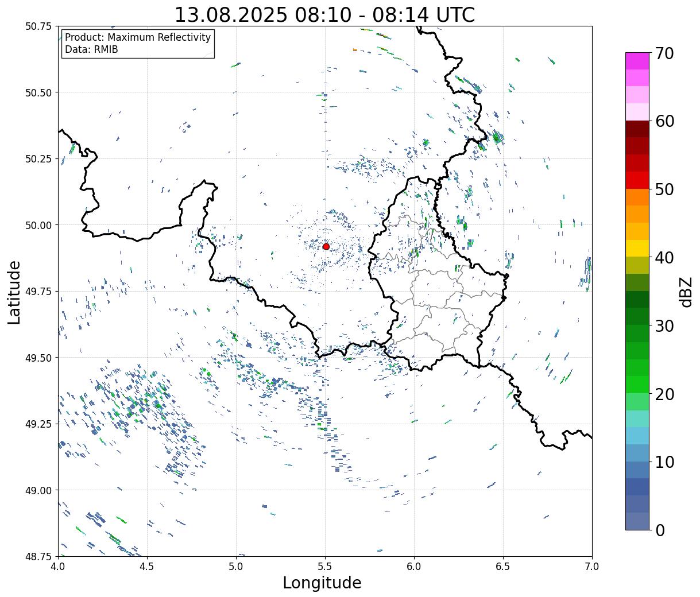Click the red radar location marker
This screenshot has width=700, height=597.
tap(326, 246)
